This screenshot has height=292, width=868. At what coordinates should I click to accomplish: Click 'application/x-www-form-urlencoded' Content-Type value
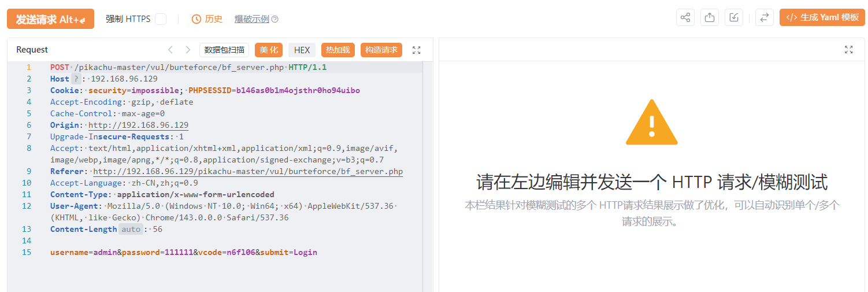[x=196, y=194]
